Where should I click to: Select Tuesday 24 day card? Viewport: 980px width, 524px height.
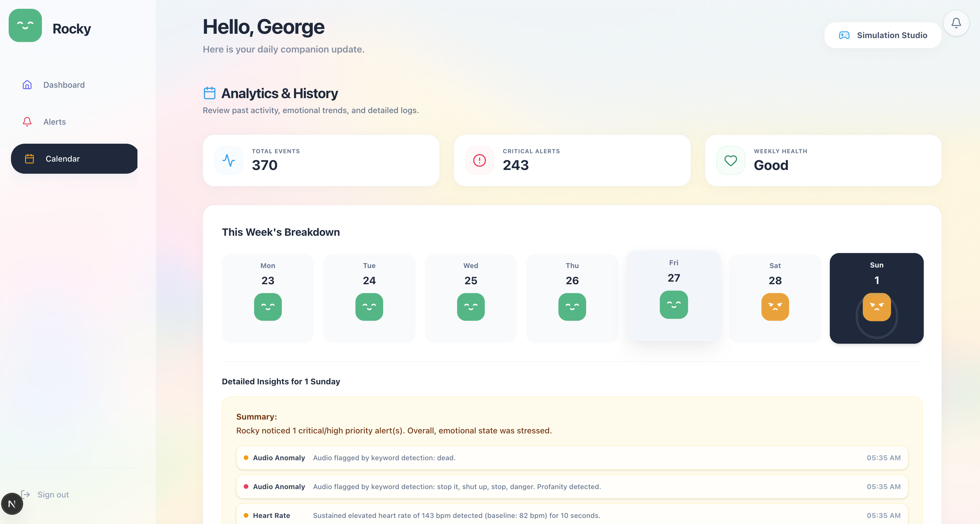coord(369,298)
